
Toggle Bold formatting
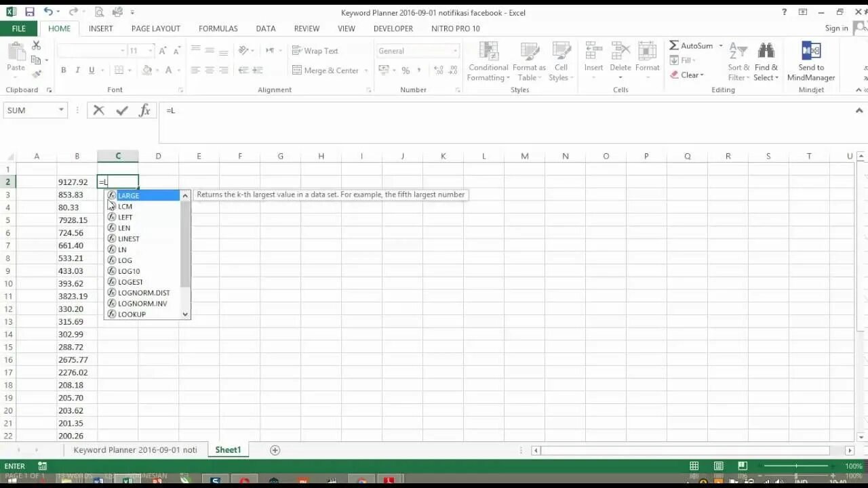coord(64,70)
